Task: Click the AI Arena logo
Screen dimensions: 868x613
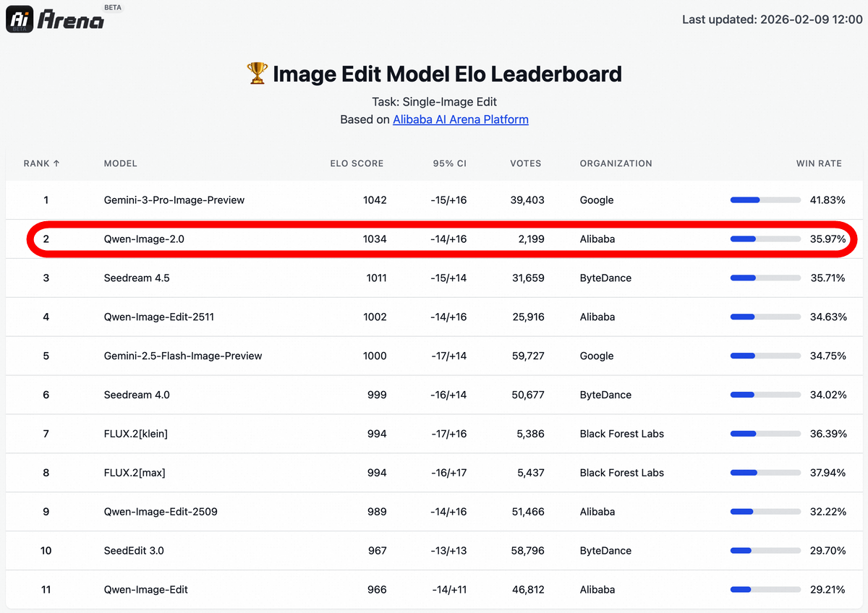Action: point(55,20)
